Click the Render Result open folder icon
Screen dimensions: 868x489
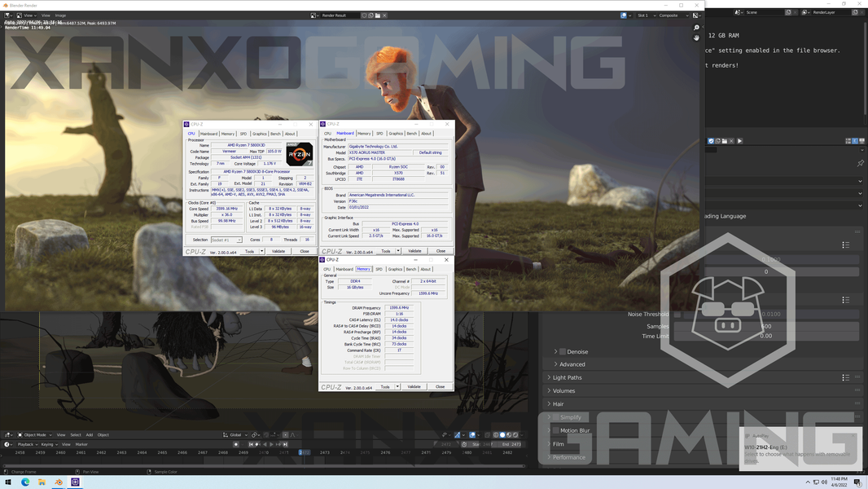(x=378, y=15)
